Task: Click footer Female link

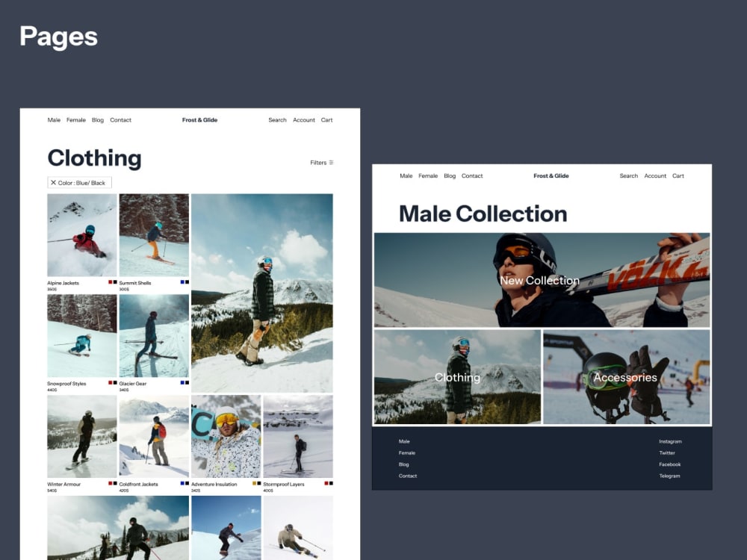Action: tap(407, 453)
